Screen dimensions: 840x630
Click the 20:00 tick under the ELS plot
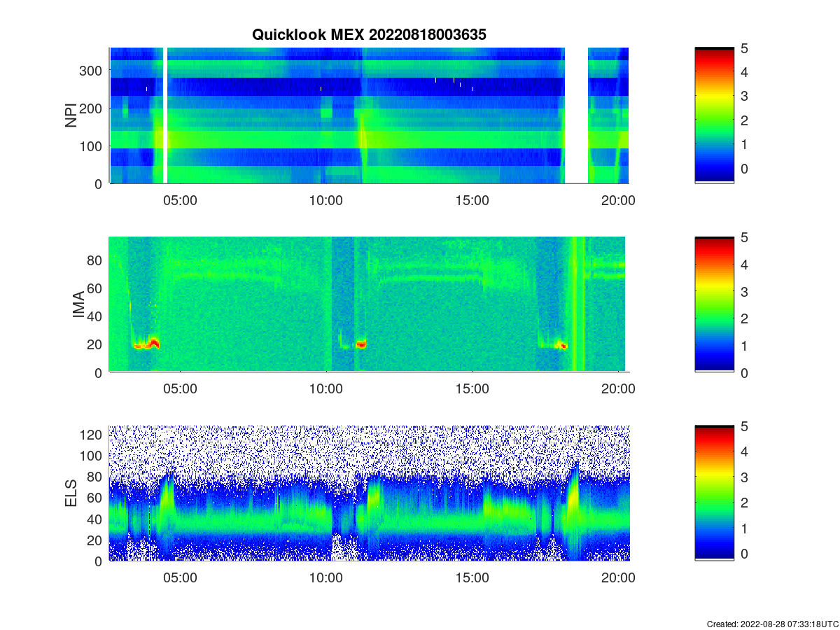(619, 578)
